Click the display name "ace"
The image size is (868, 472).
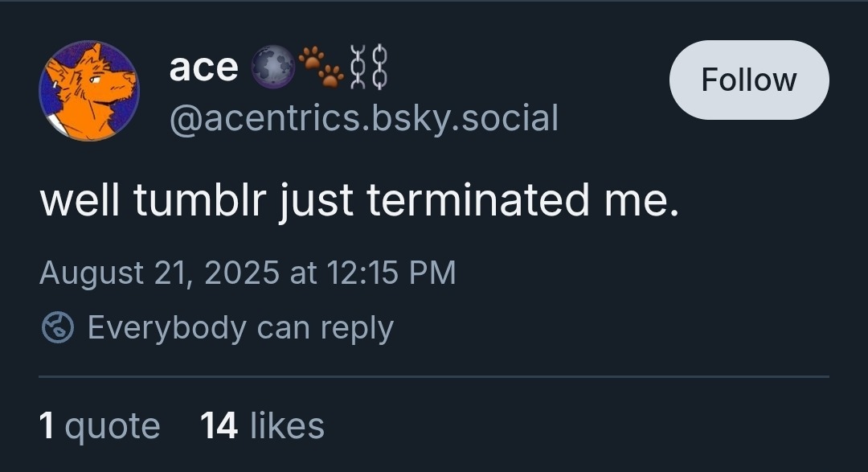click(x=203, y=68)
